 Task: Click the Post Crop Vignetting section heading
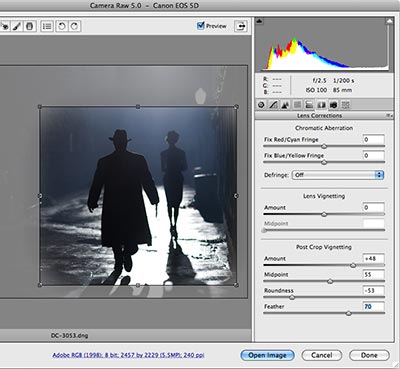(324, 247)
